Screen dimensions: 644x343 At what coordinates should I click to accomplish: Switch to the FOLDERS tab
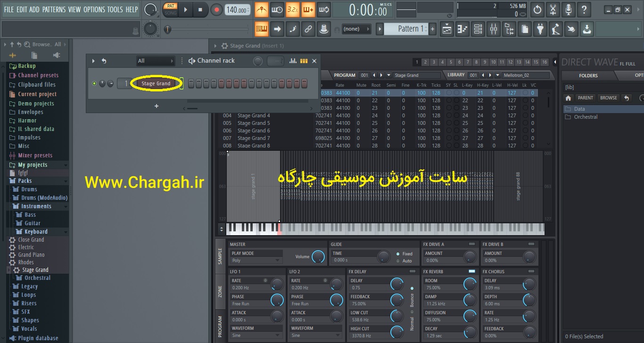pyautogui.click(x=588, y=75)
